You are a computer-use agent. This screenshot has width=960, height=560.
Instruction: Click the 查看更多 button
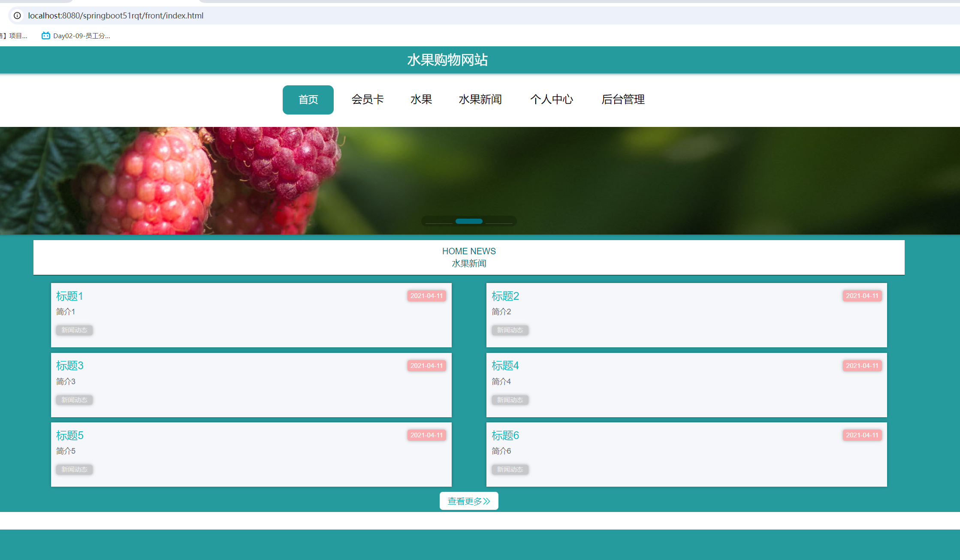468,500
